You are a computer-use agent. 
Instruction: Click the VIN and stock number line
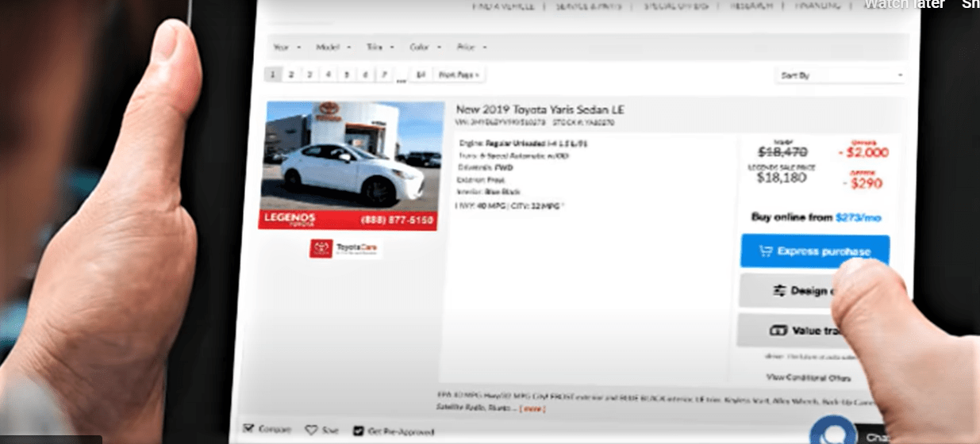click(x=535, y=123)
